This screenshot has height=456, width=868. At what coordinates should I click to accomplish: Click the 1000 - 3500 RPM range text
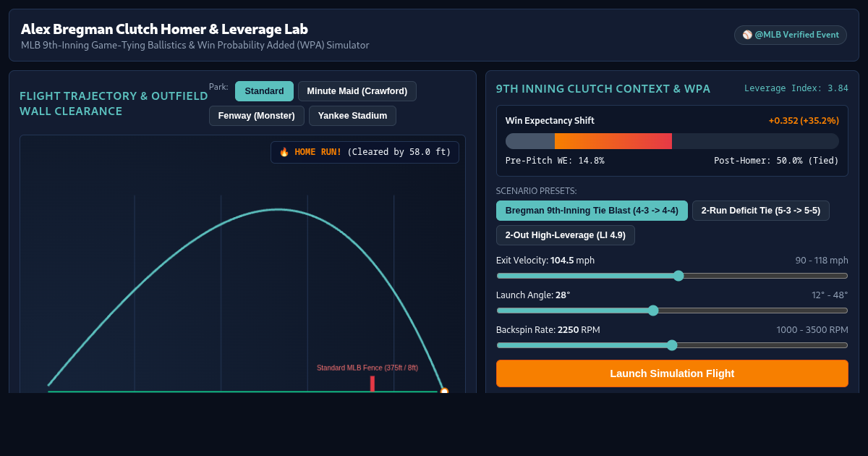[x=812, y=329]
